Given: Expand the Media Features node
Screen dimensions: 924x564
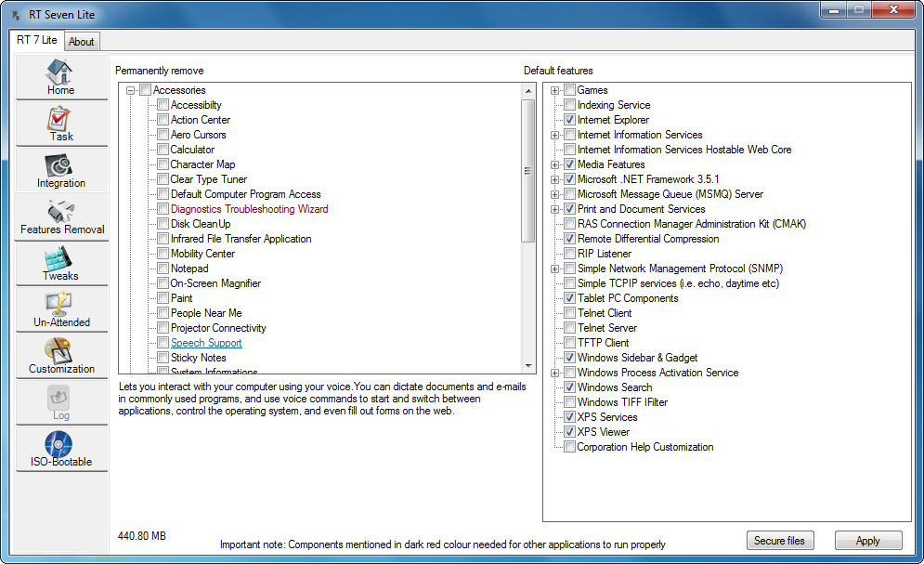Looking at the screenshot, I should tap(554, 164).
